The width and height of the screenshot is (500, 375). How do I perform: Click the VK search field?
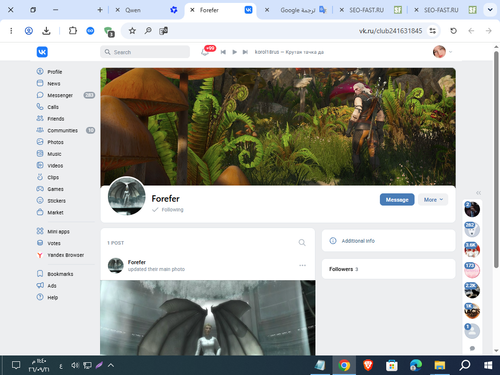145,52
